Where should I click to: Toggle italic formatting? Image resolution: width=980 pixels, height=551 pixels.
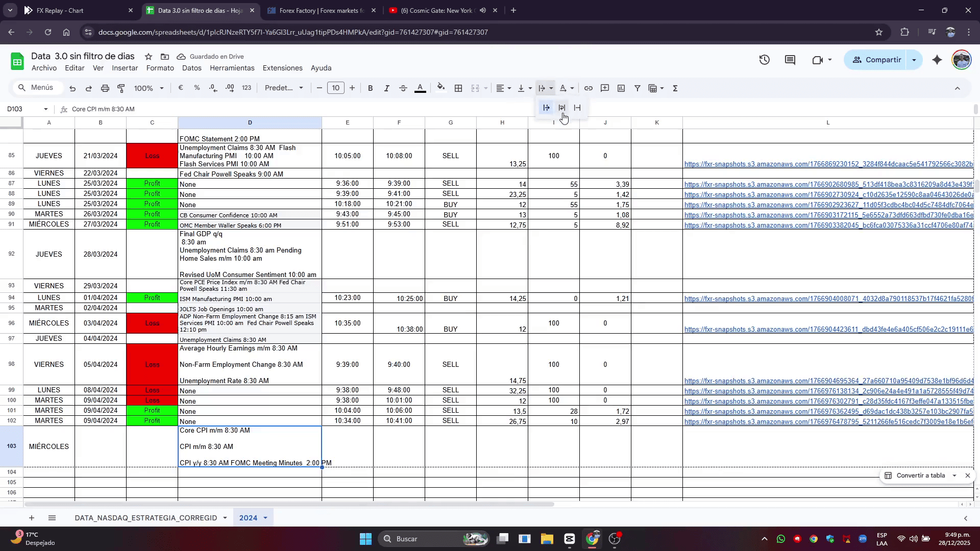point(386,88)
